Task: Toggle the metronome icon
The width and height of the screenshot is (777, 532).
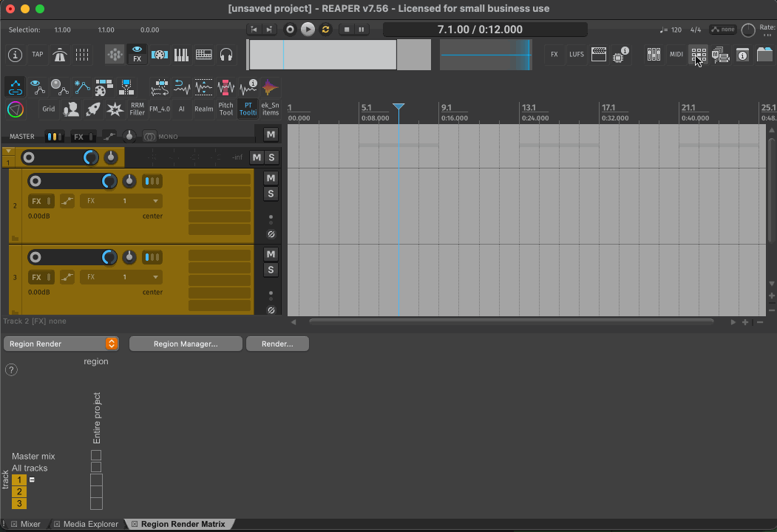Action: click(x=60, y=55)
